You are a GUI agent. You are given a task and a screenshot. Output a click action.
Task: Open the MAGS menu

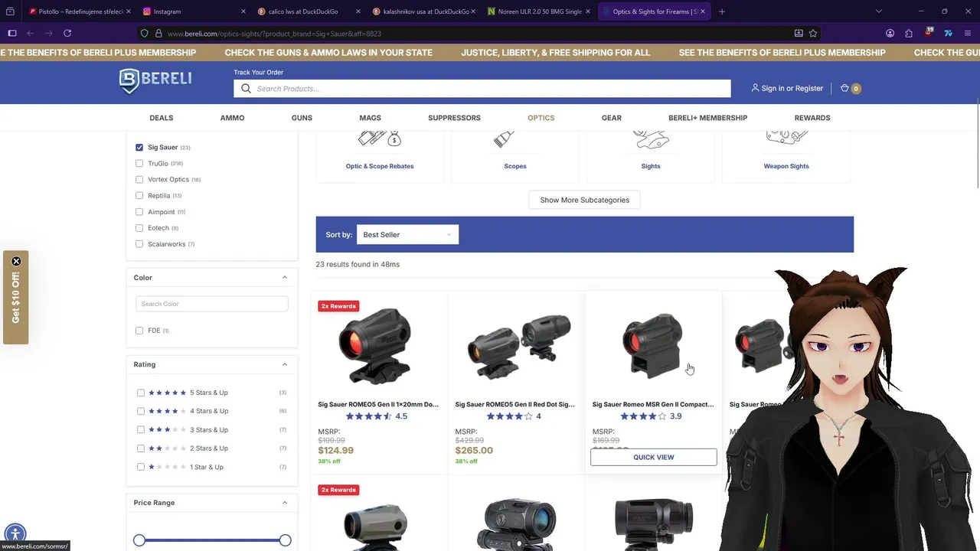tap(370, 118)
